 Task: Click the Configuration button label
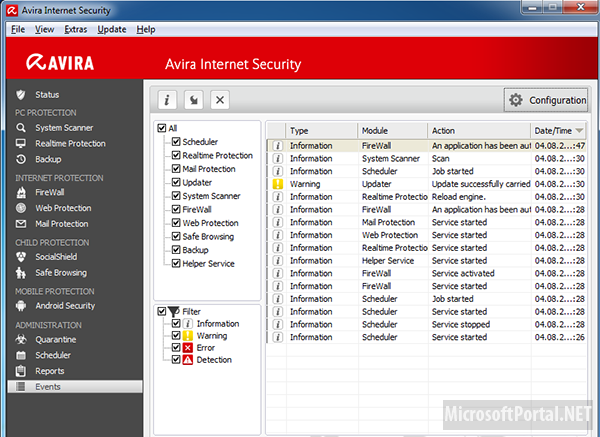pyautogui.click(x=557, y=100)
